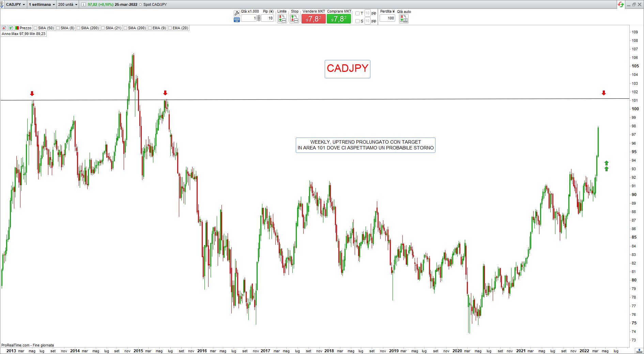The height and width of the screenshot is (354, 644).
Task: Click the Prezzo legend label
Action: point(26,28)
